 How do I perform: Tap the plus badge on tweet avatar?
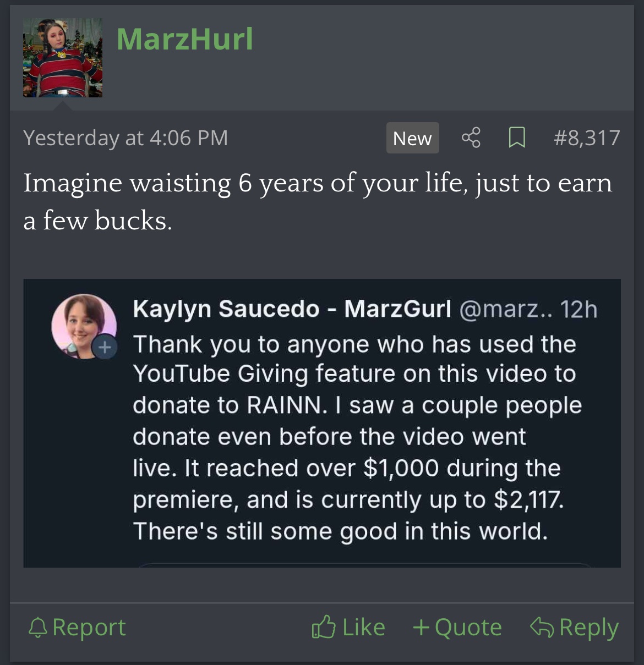(x=105, y=347)
